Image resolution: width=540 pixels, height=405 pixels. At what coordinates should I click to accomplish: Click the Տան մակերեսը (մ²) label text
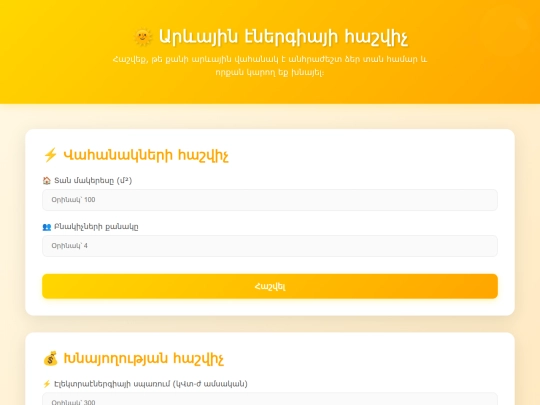[x=93, y=180]
